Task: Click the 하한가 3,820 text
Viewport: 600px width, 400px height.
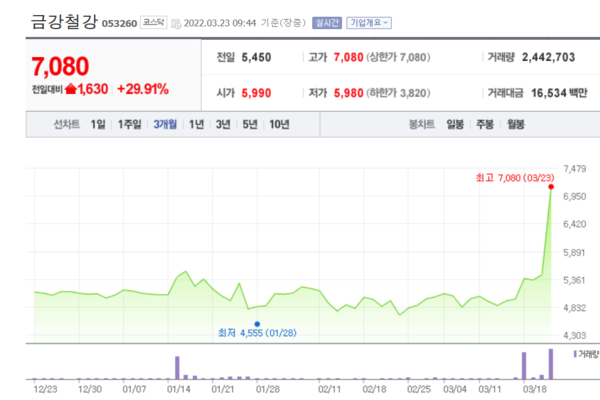Action: 398,93
